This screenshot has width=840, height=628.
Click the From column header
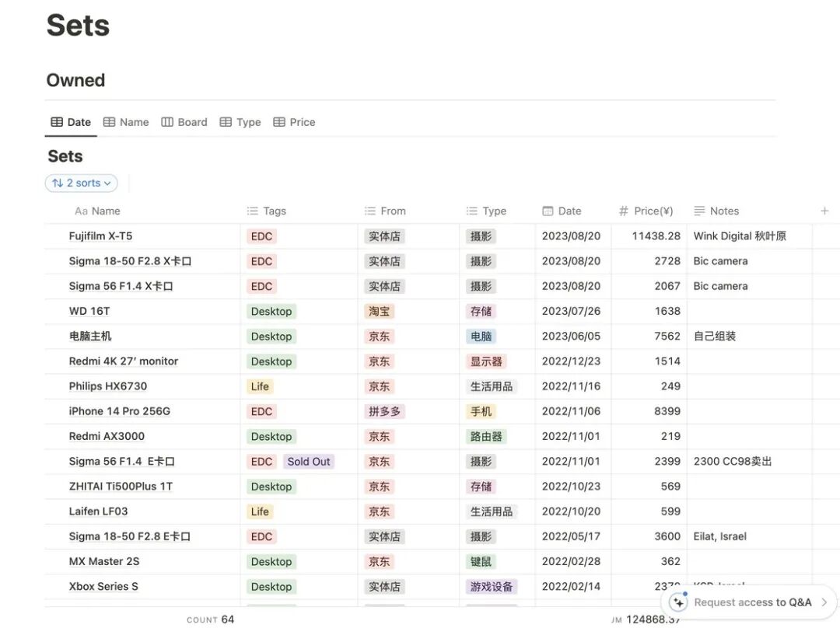coord(385,211)
